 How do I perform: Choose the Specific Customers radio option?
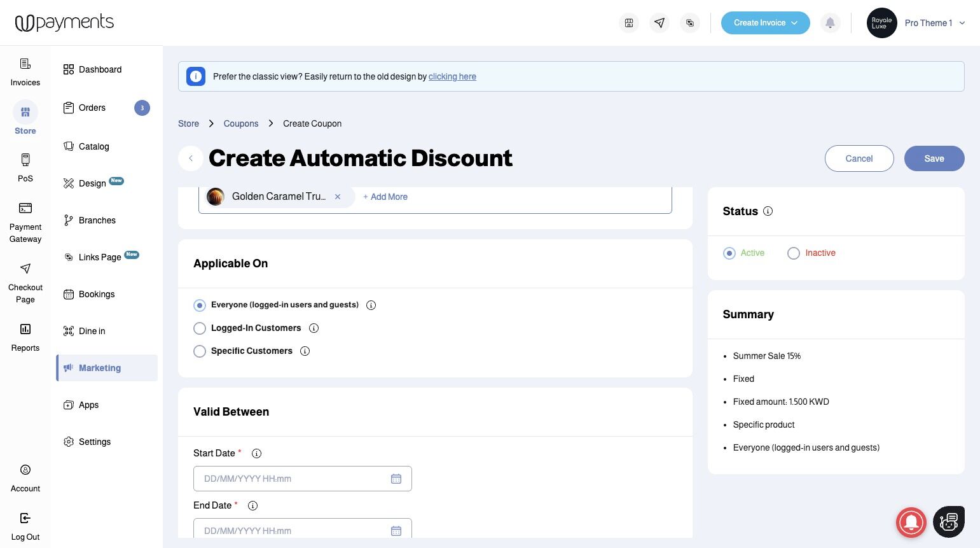pyautogui.click(x=200, y=351)
